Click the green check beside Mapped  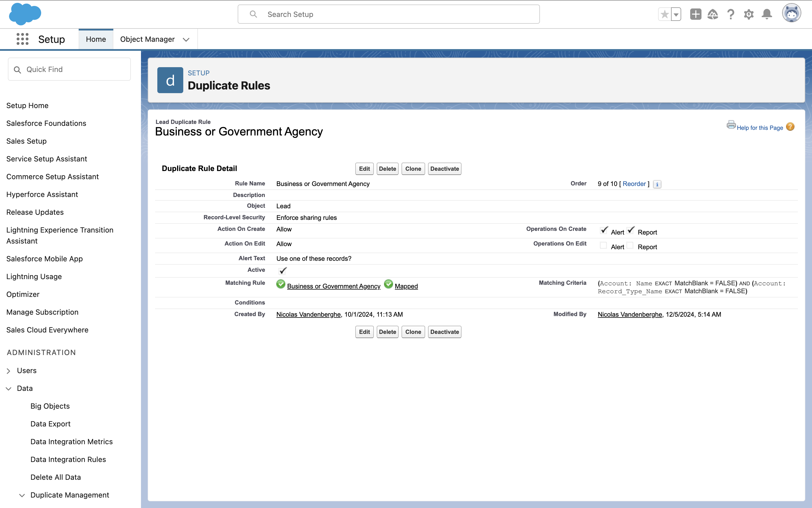(388, 284)
